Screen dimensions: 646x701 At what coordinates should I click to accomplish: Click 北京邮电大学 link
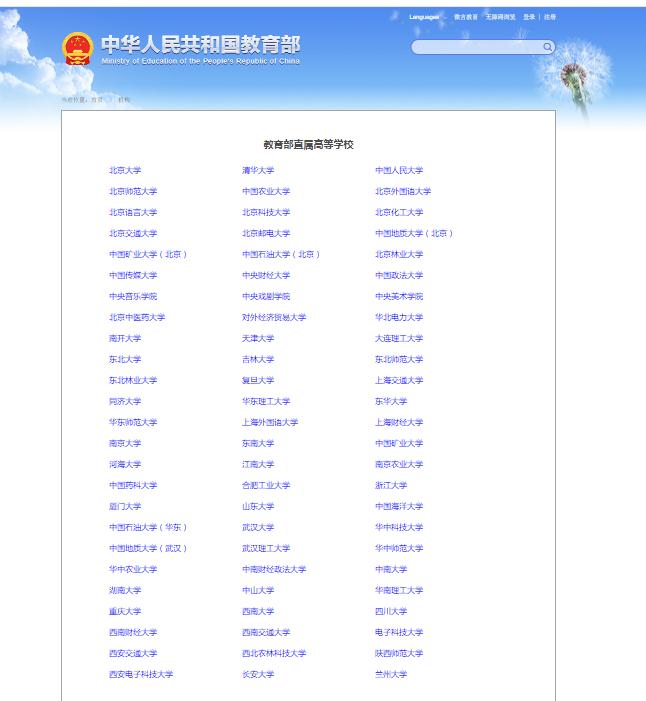[x=266, y=233]
